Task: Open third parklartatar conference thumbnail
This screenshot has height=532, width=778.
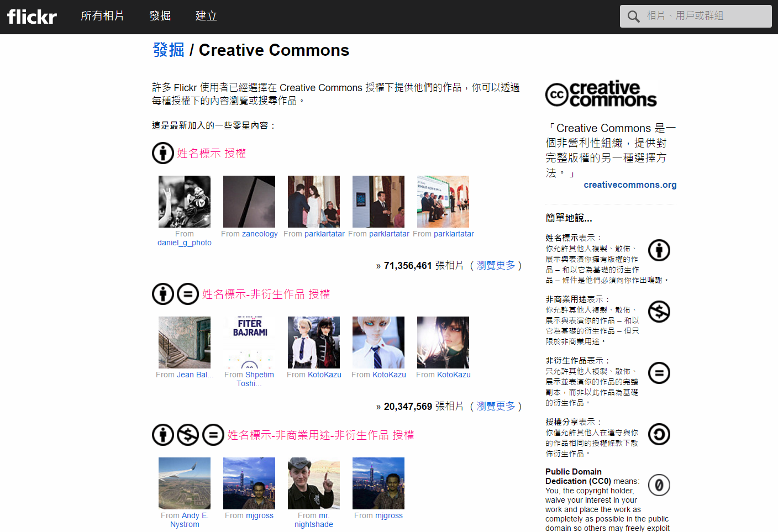Action: 443,202
